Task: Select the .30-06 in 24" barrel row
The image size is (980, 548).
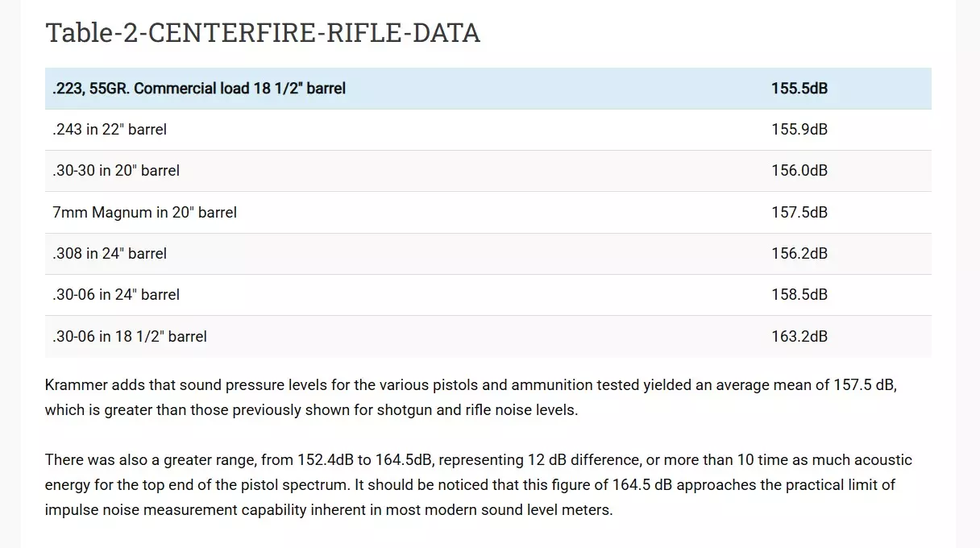Action: click(x=488, y=295)
